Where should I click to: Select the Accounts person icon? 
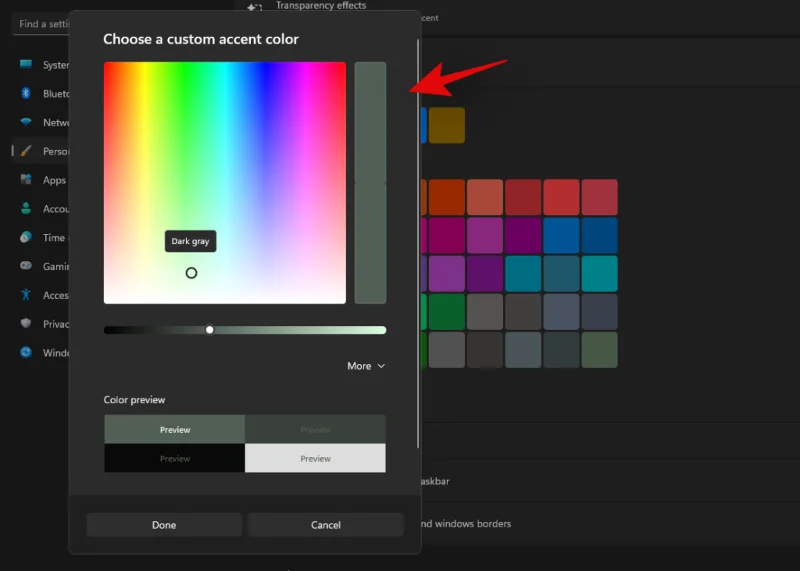(26, 209)
